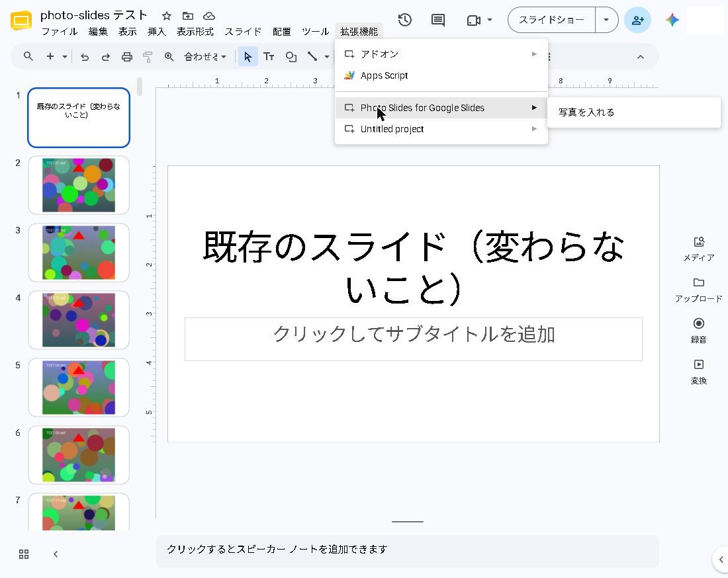This screenshot has width=728, height=578.
Task: Switch to grid view icon
Action: click(x=24, y=554)
